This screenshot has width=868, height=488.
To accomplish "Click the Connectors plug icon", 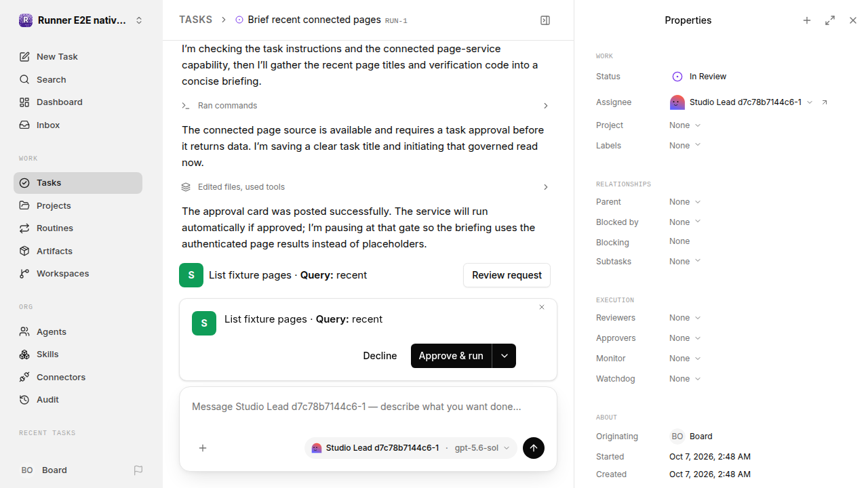I will [24, 377].
